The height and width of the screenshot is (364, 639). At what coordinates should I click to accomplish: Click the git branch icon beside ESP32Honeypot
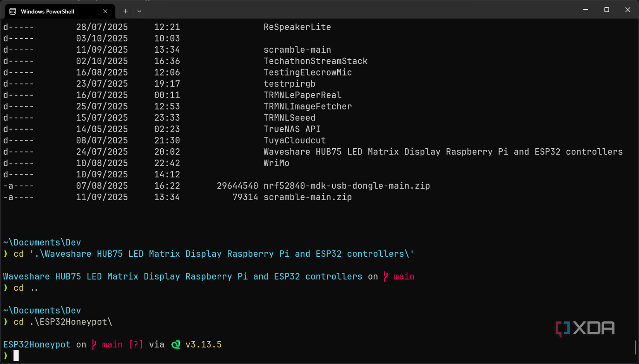(93, 344)
